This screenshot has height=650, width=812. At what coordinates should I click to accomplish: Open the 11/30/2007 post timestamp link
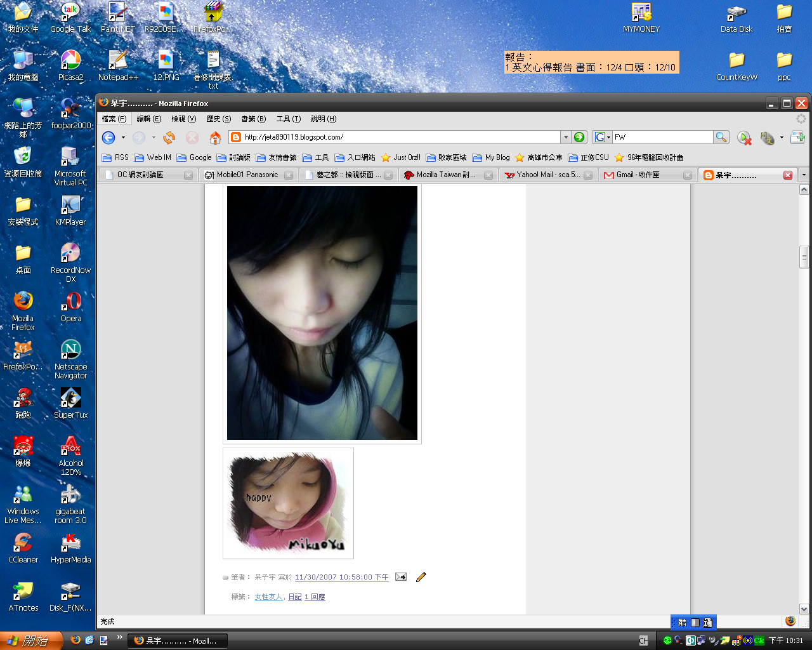pyautogui.click(x=341, y=577)
